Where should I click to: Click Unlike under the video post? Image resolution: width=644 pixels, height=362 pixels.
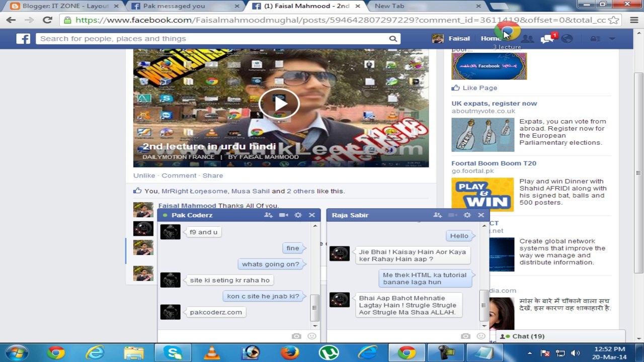pos(144,175)
